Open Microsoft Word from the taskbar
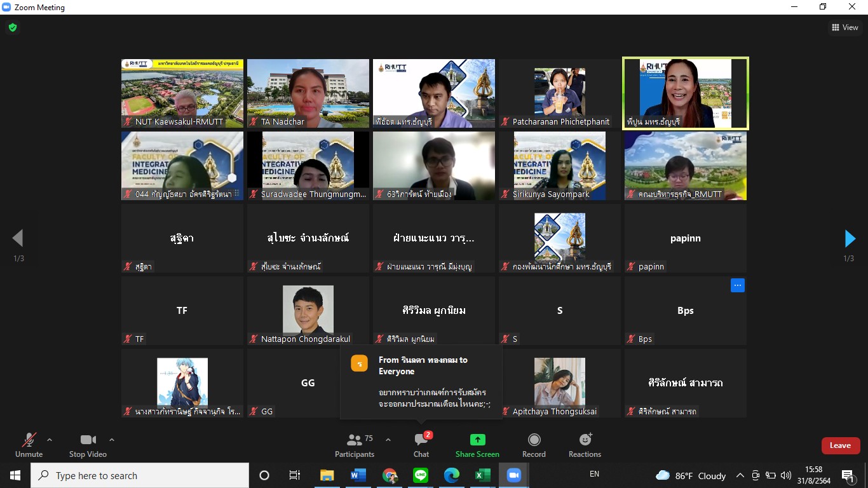 click(358, 475)
